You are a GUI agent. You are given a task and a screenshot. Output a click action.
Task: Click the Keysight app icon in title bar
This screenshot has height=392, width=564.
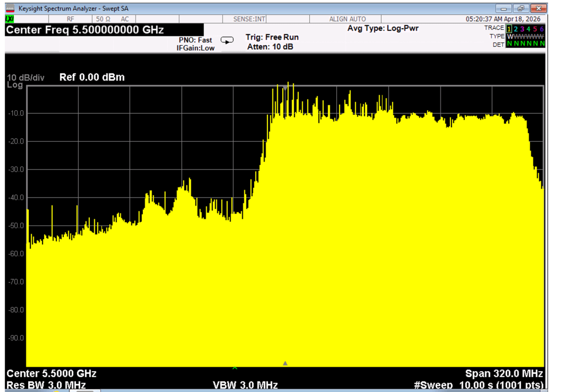click(10, 8)
